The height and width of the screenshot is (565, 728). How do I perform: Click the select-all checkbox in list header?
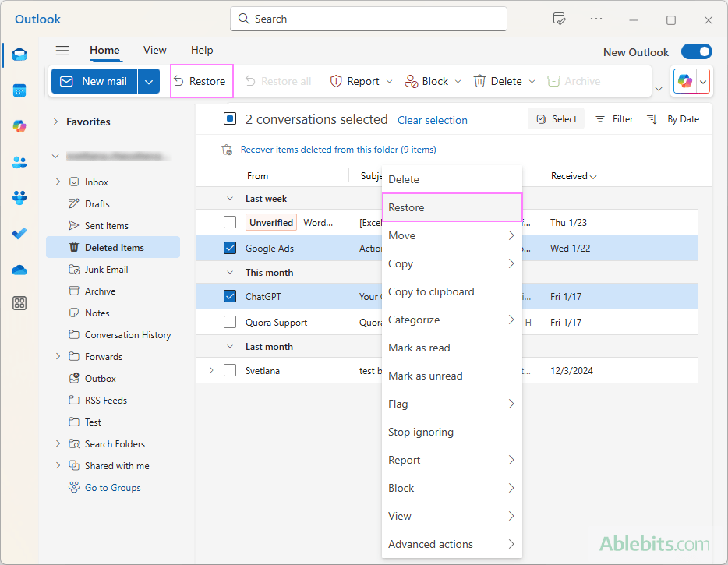point(230,119)
